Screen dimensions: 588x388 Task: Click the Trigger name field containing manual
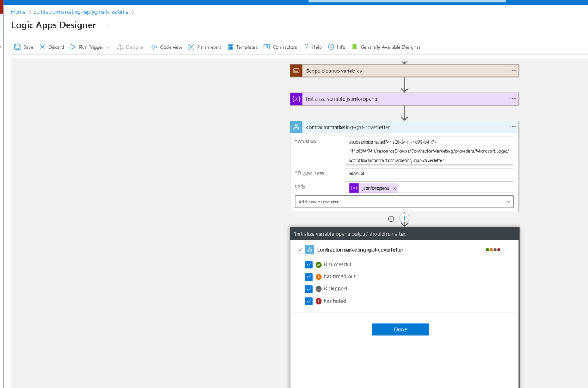tap(429, 173)
